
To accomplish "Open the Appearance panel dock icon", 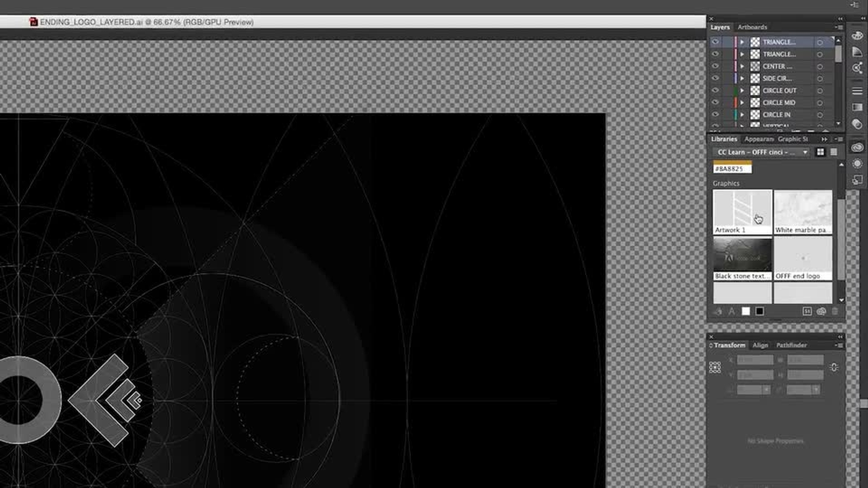I will (857, 164).
